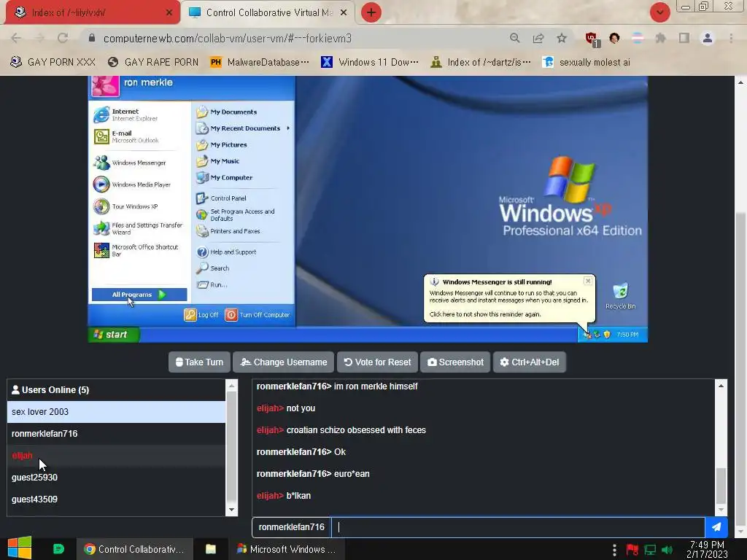Click the users list scroll down arrow
The image size is (747, 560).
coord(231,510)
